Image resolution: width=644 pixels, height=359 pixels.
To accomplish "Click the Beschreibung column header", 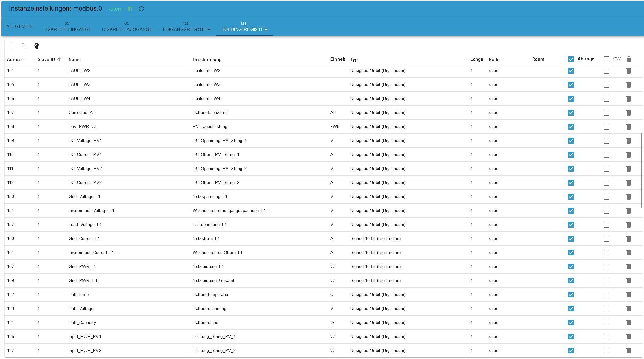I will coord(207,59).
